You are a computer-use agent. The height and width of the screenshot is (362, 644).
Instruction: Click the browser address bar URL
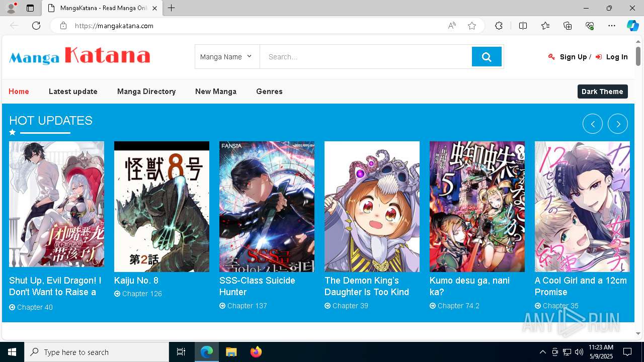click(x=114, y=26)
